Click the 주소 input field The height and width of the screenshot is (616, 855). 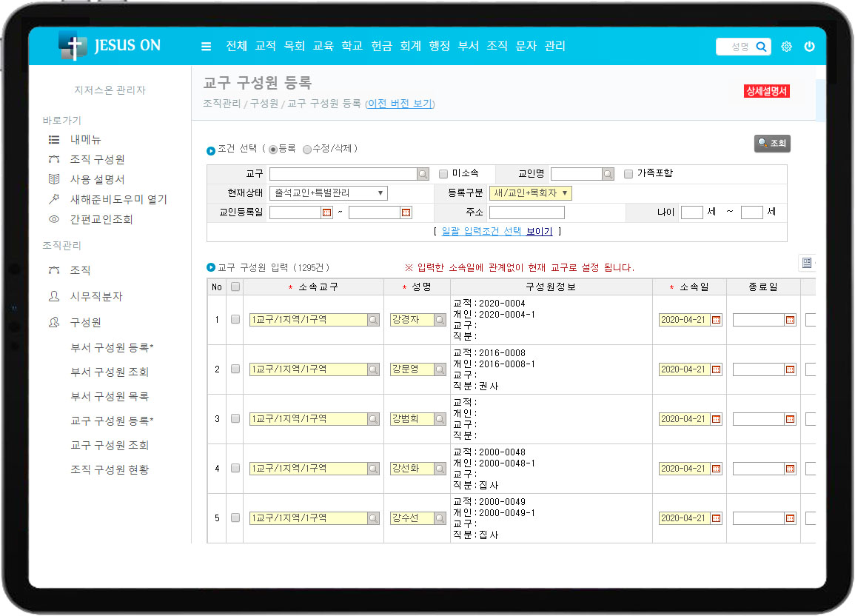coord(526,212)
